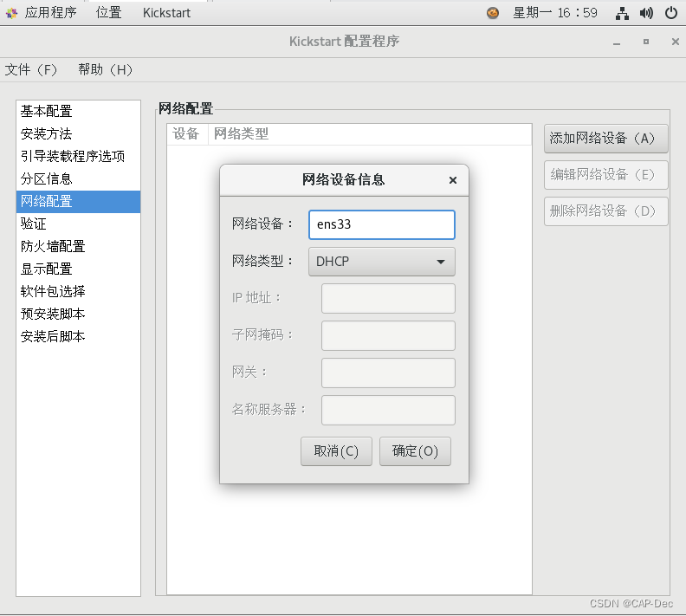Select 安装后脚本 in the sidebar
The width and height of the screenshot is (686, 616).
click(x=78, y=336)
